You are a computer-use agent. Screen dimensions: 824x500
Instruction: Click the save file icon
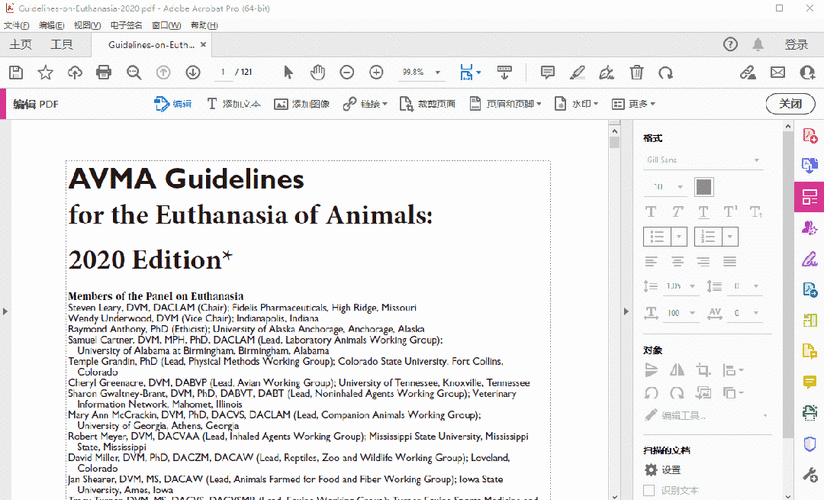click(16, 73)
